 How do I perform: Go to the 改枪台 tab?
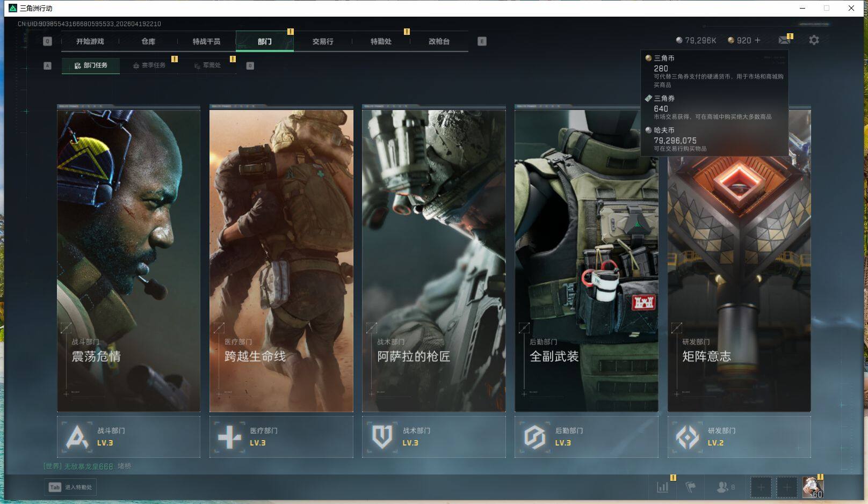[439, 41]
